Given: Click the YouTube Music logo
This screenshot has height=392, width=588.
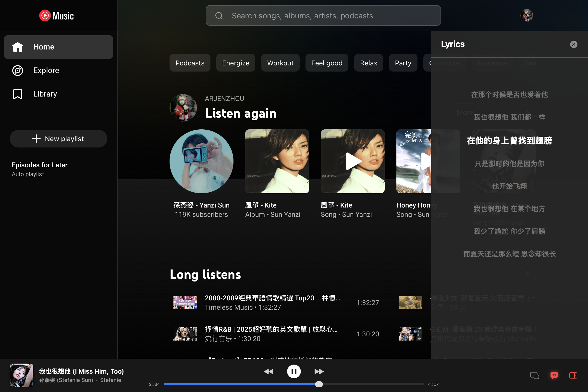Looking at the screenshot, I should (57, 15).
